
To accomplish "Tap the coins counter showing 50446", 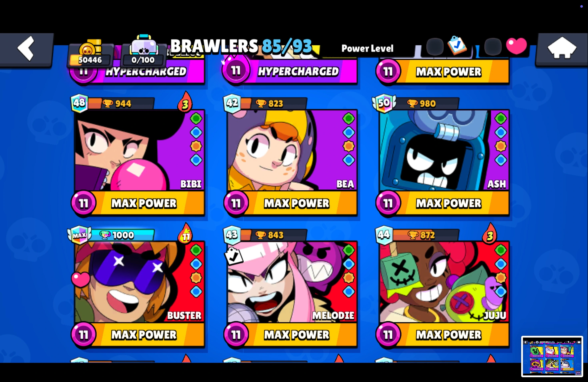I will [90, 53].
